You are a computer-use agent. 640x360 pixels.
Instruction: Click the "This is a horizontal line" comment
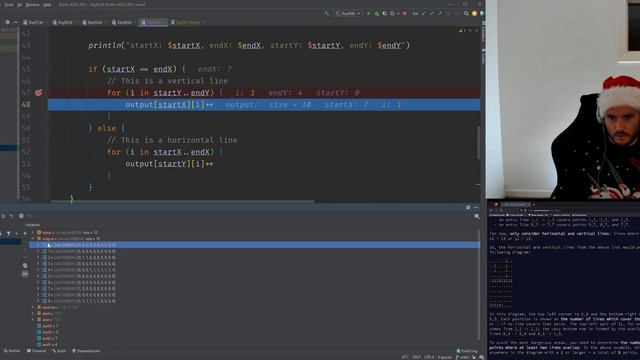172,140
